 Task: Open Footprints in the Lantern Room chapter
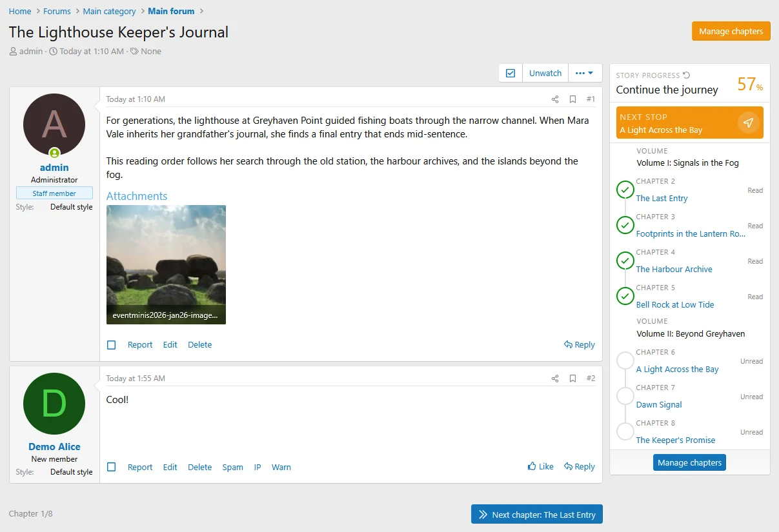[691, 234]
